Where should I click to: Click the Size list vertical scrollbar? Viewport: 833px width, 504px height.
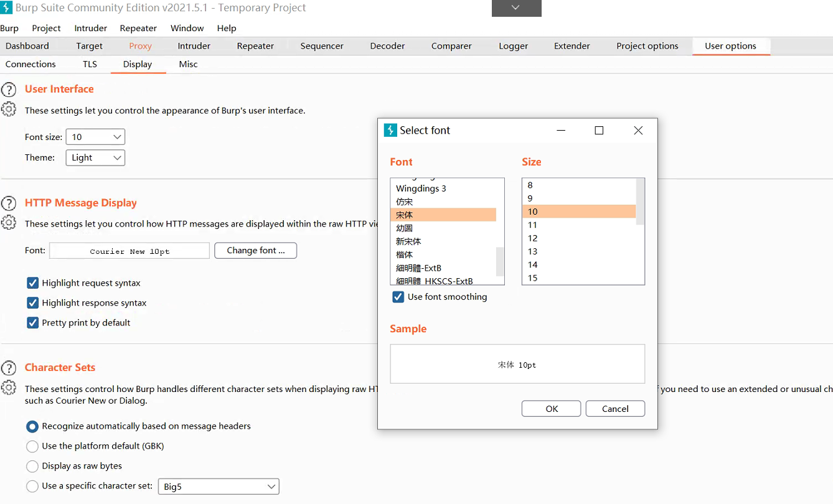click(x=640, y=202)
